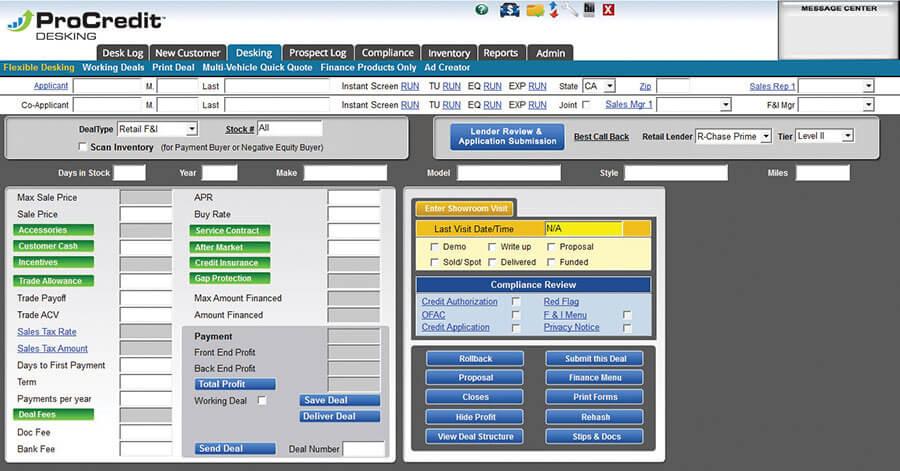
Task: Click the black calculator-style icon
Action: [589, 9]
